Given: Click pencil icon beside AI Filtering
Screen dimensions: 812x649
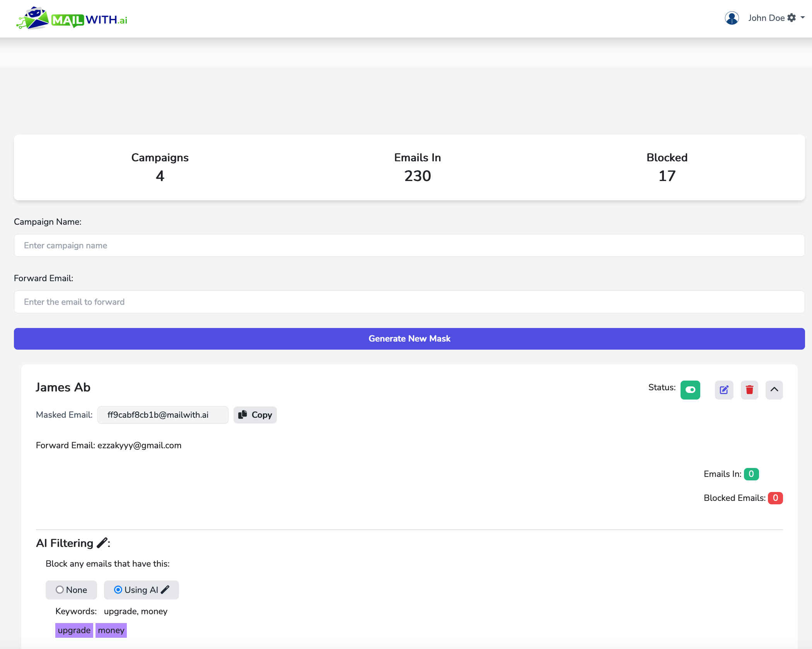Looking at the screenshot, I should pyautogui.click(x=102, y=543).
